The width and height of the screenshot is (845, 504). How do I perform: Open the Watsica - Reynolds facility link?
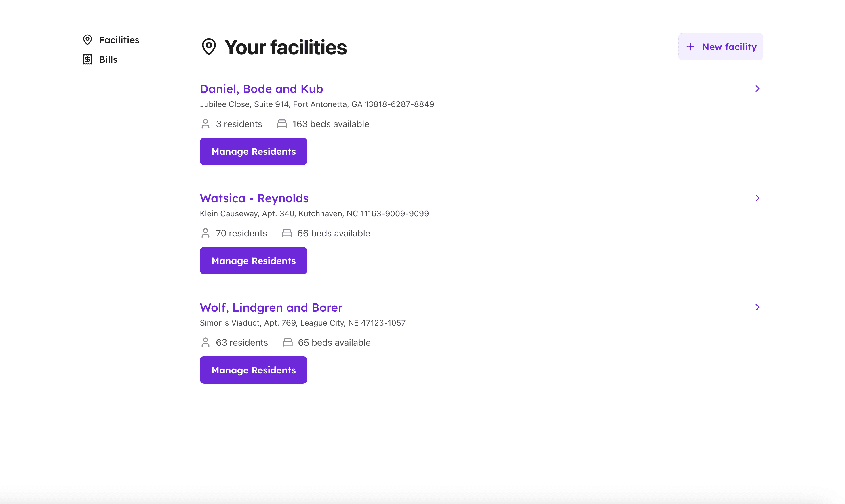[254, 198]
